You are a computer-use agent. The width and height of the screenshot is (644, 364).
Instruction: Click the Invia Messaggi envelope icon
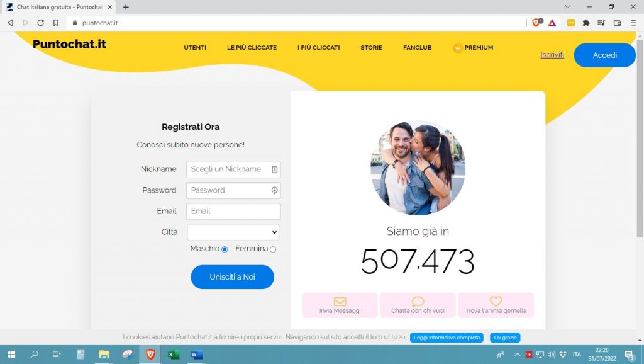[x=340, y=301]
